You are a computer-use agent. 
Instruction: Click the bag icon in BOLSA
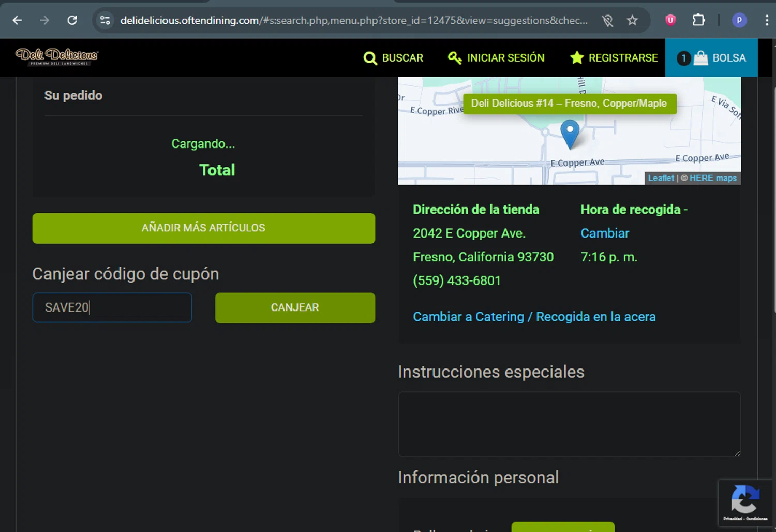pos(700,57)
